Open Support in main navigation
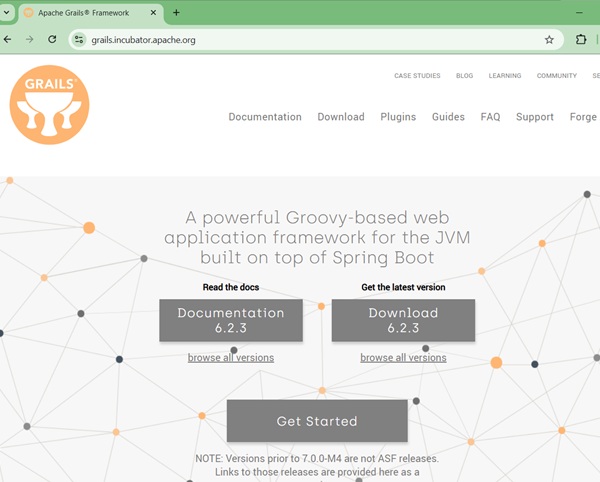The height and width of the screenshot is (482, 600). (535, 117)
